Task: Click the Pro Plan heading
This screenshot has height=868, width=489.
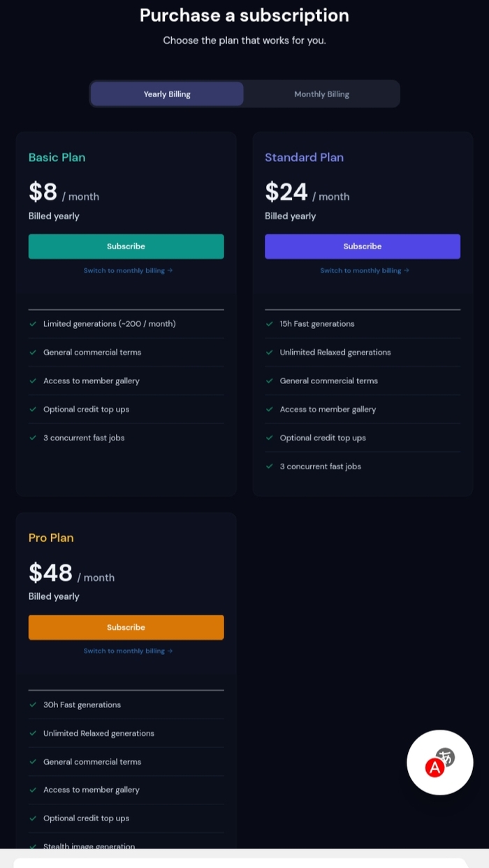Action: tap(51, 538)
